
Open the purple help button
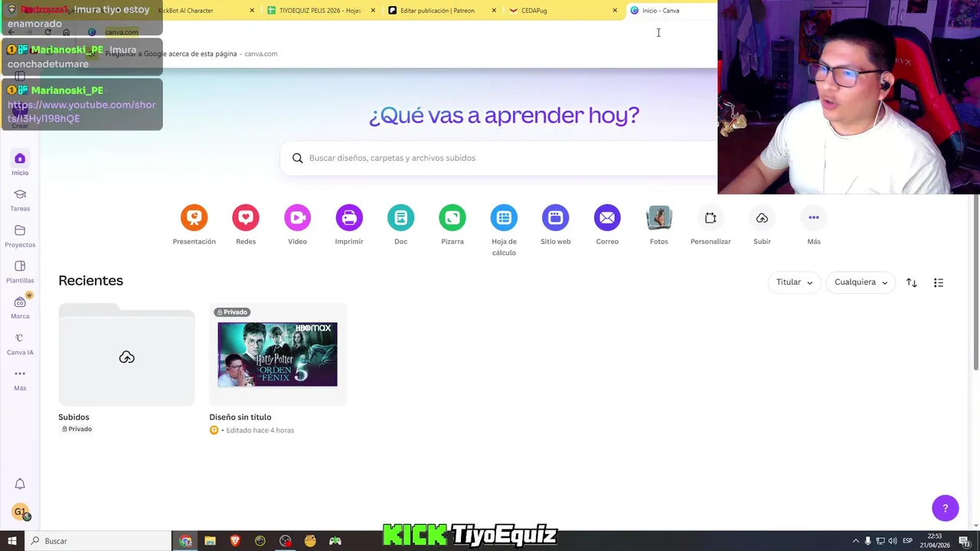coord(945,508)
